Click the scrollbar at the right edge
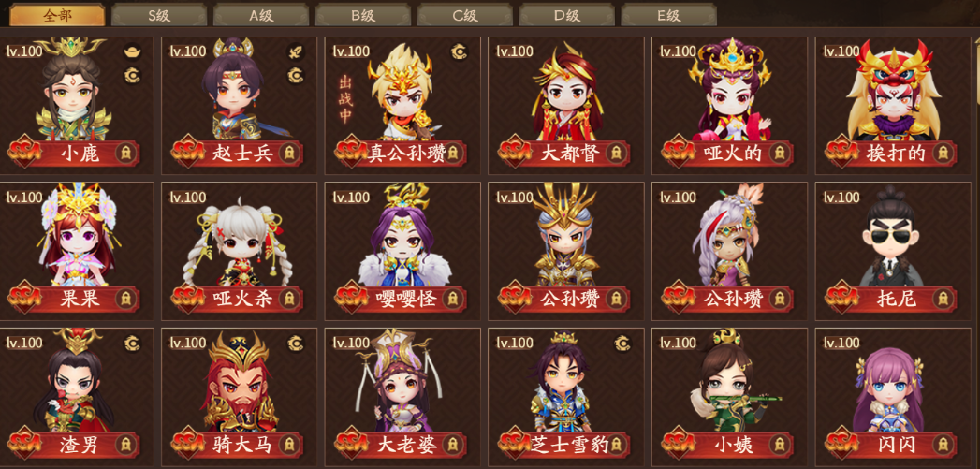The height and width of the screenshot is (469, 980). point(976,68)
